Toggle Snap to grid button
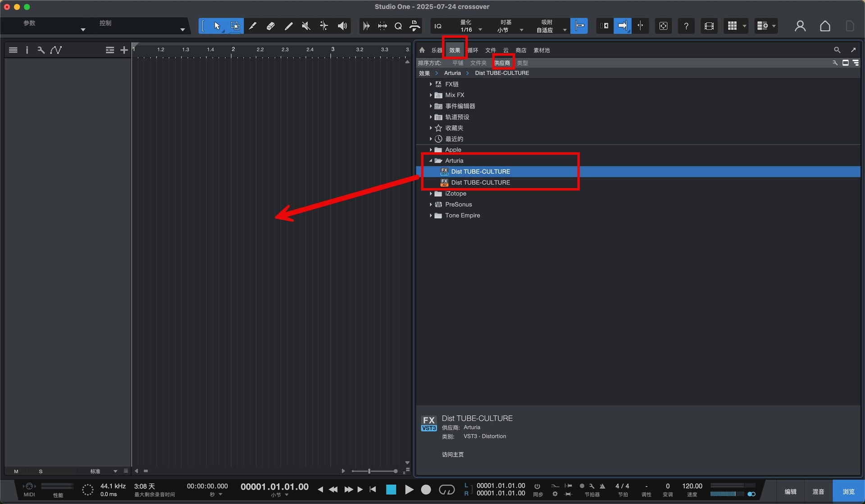The image size is (865, 504). [579, 26]
